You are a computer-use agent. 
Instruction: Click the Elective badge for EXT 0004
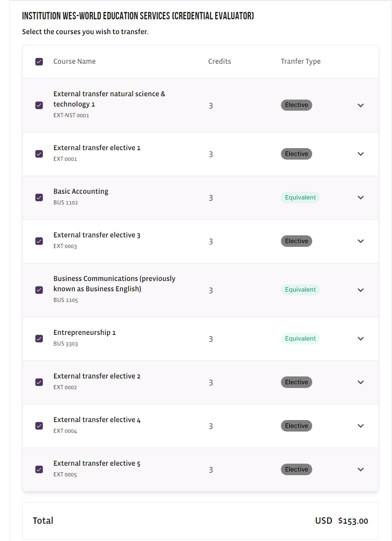[x=296, y=426]
